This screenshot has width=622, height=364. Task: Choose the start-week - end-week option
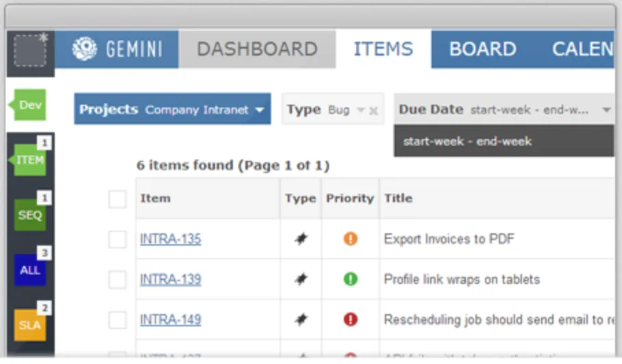(468, 142)
